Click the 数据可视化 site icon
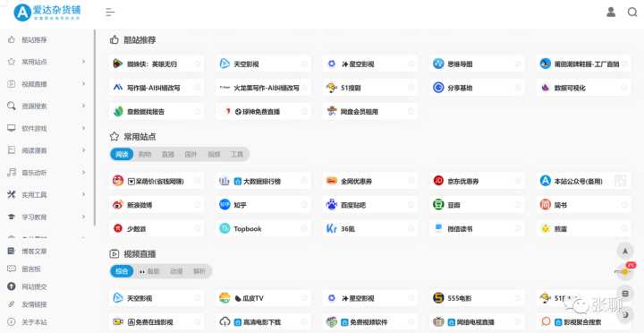This screenshot has height=333, width=644. click(x=545, y=88)
